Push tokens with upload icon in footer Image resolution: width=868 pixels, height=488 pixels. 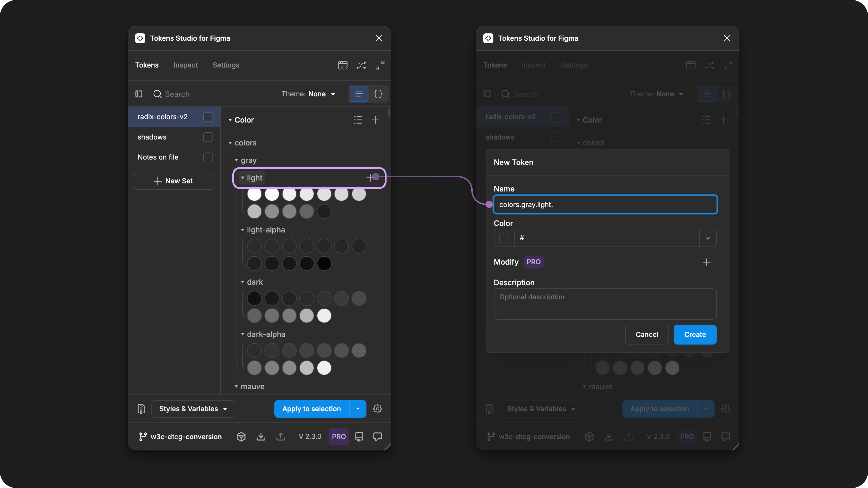[281, 437]
